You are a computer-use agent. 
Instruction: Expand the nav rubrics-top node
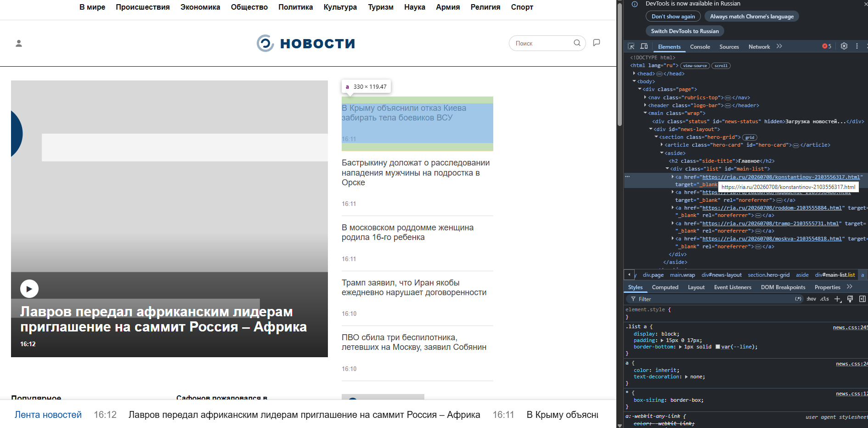coord(645,97)
